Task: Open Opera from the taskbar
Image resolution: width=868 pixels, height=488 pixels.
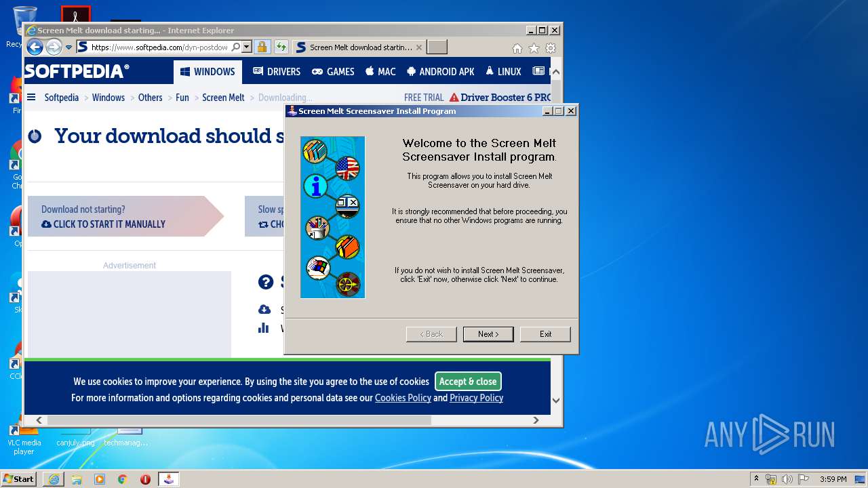Action: [x=145, y=479]
